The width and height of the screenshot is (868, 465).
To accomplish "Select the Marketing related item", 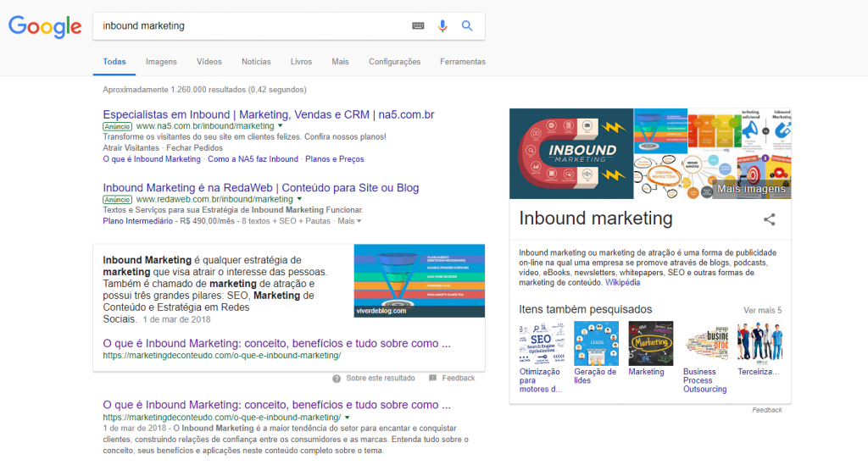I will pos(650,349).
